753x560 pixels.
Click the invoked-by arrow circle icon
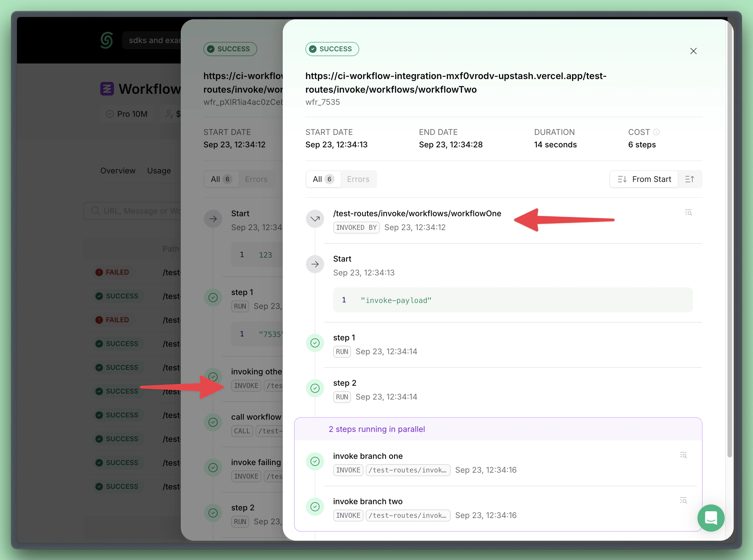315,219
